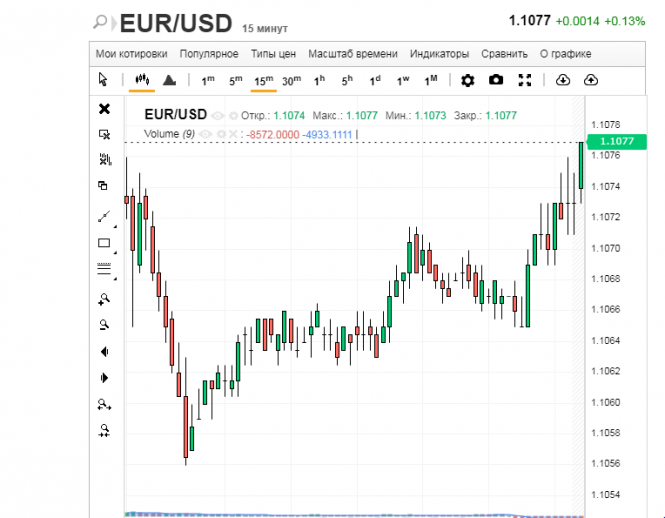Screen dimensions: 665x518
Task: Click the Сравнить button
Action: click(504, 54)
